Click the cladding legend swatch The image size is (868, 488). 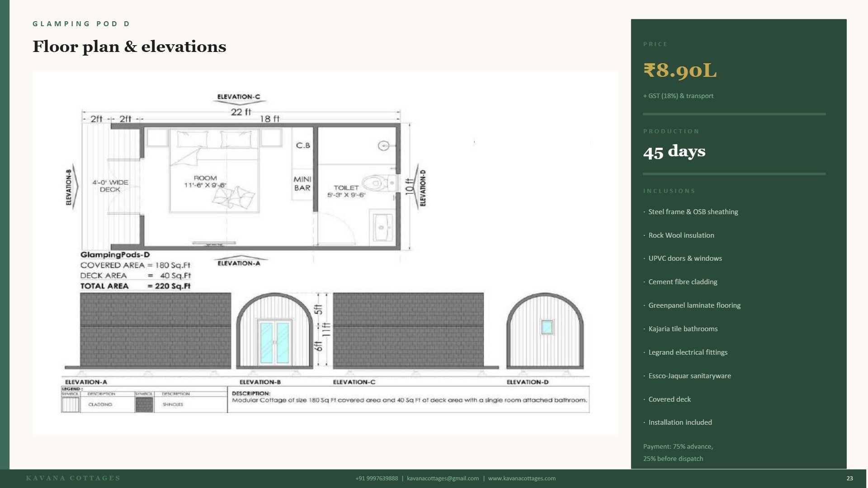pos(70,405)
